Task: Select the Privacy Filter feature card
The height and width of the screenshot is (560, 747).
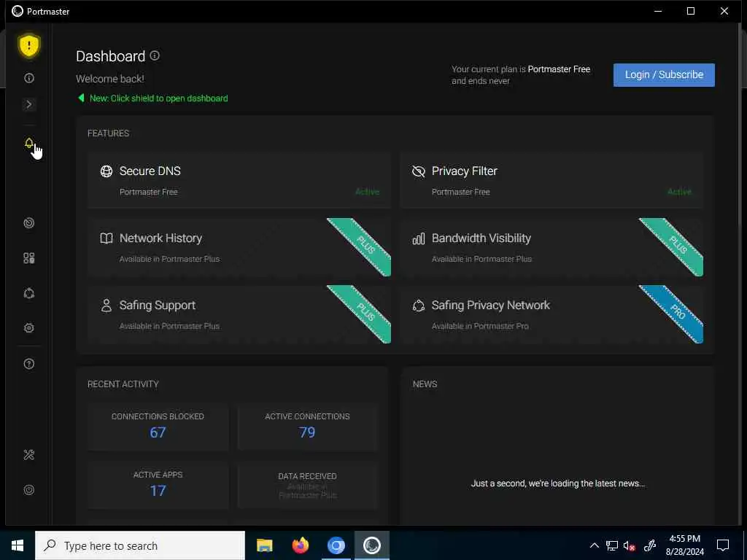Action: [x=551, y=181]
